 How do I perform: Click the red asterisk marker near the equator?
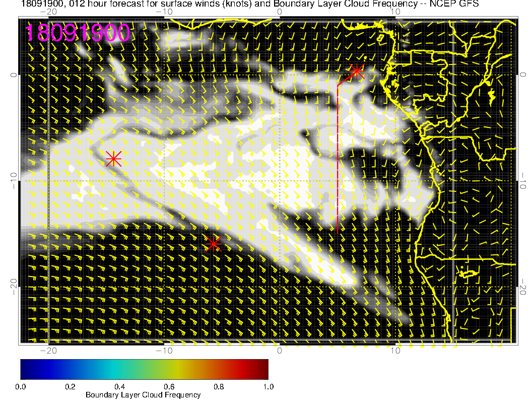(357, 71)
